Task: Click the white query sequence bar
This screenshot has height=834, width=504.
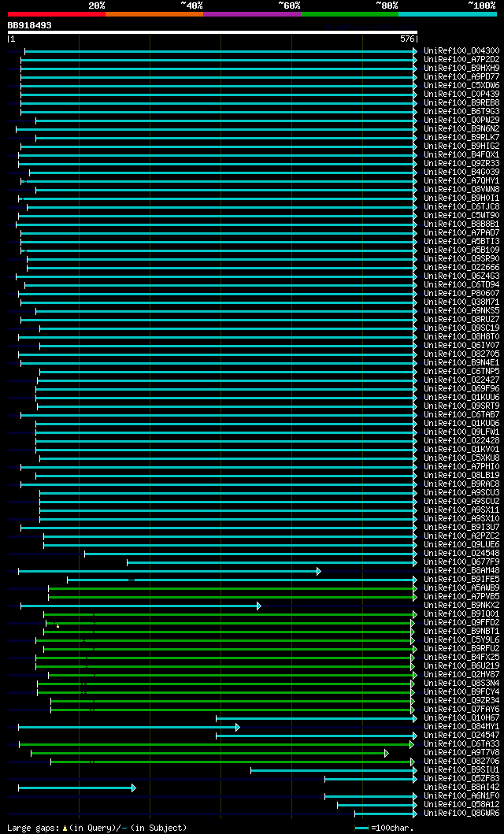Action: click(212, 32)
